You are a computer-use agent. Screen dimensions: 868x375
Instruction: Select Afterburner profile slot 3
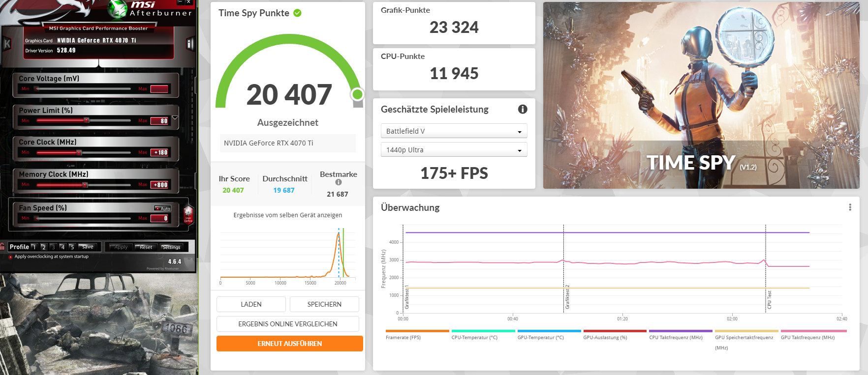[x=53, y=247]
